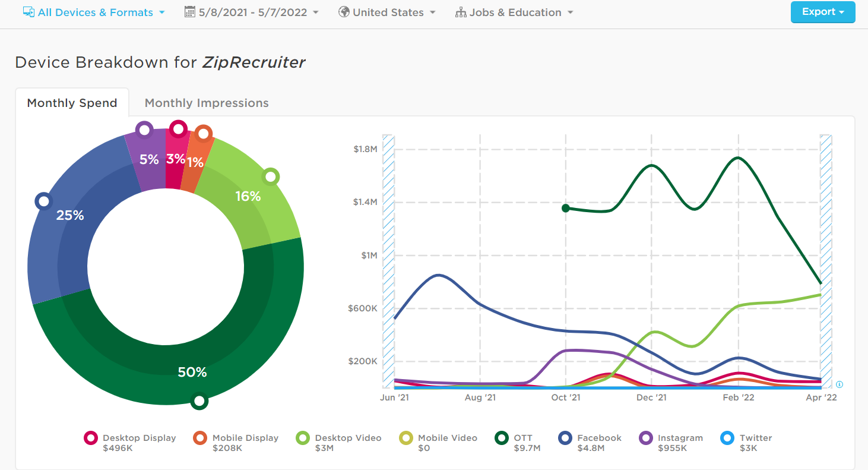The height and width of the screenshot is (470, 868).
Task: Click the Device Breakdown for ZipRecruiter heading
Action: click(160, 62)
